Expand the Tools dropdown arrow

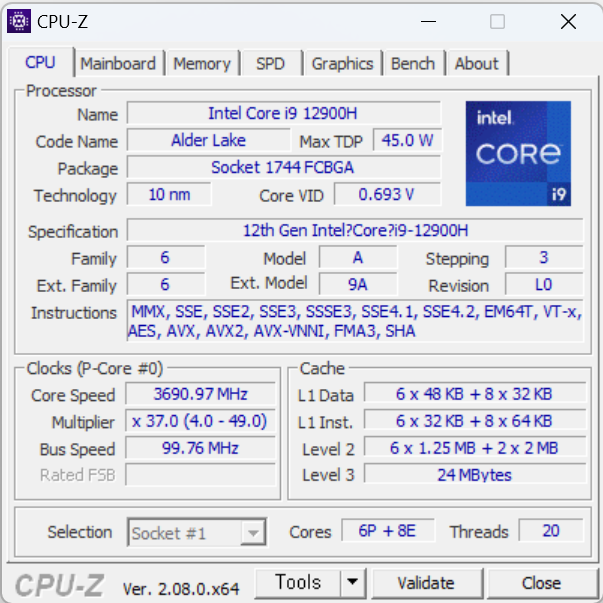pyautogui.click(x=353, y=583)
